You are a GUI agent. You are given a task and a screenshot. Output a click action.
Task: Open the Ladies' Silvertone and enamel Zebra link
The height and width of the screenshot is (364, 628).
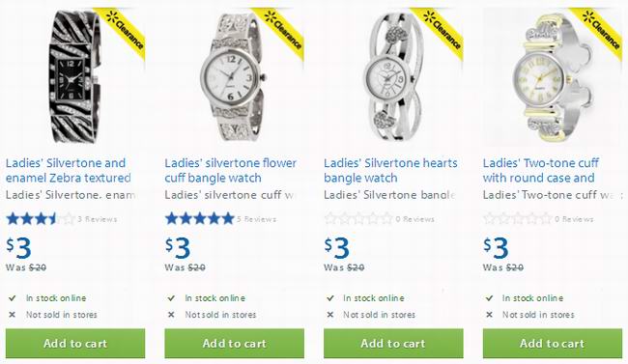pyautogui.click(x=68, y=170)
